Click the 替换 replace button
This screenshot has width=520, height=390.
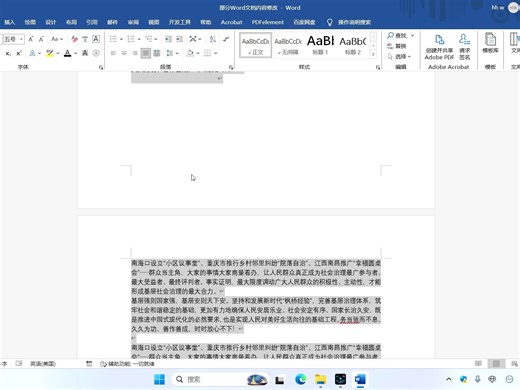coord(396,46)
